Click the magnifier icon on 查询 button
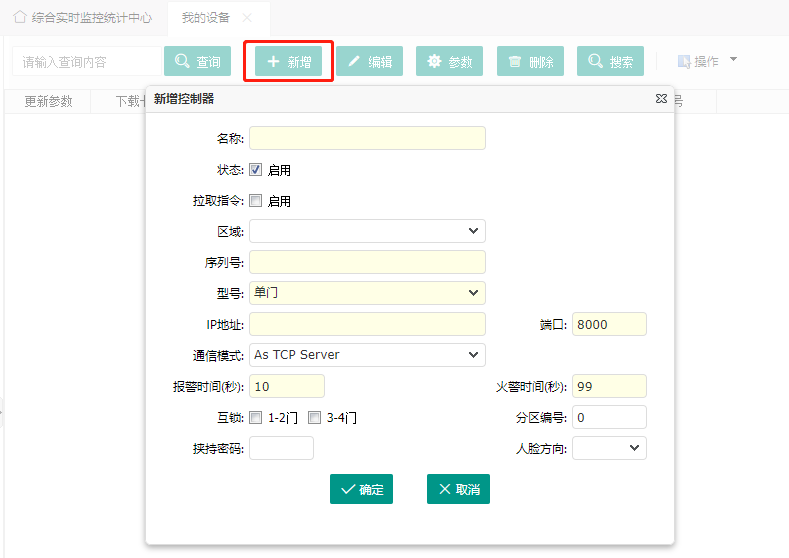 pyautogui.click(x=182, y=61)
